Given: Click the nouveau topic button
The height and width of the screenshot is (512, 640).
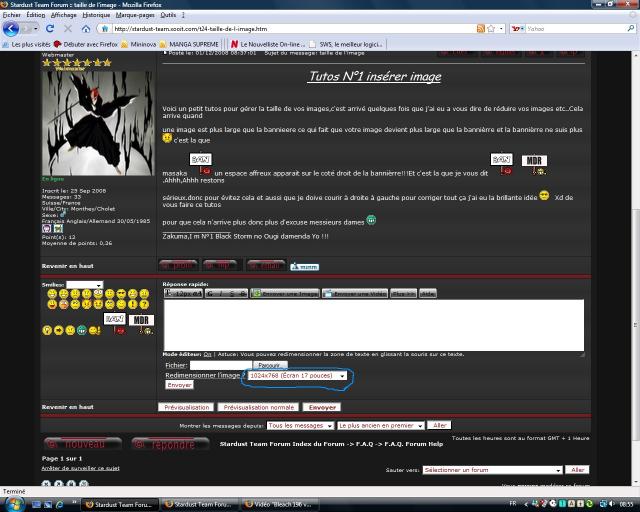Looking at the screenshot, I should [83, 444].
